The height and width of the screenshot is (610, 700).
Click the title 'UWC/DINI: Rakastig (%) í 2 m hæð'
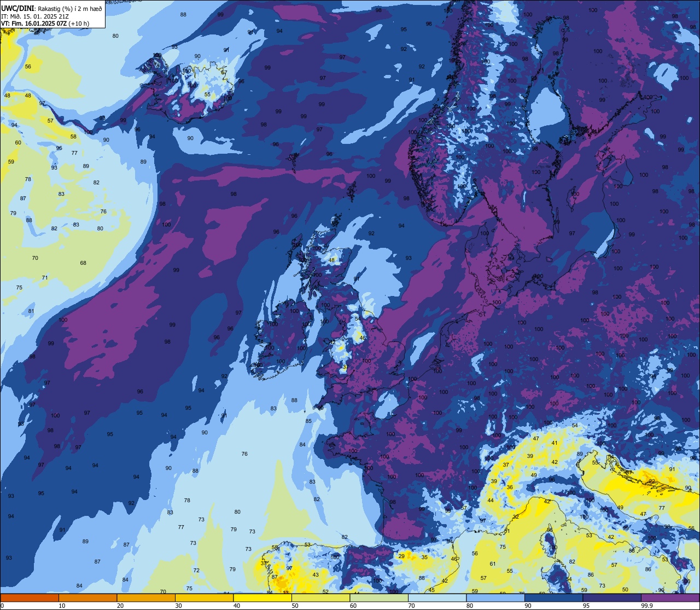[x=51, y=8]
